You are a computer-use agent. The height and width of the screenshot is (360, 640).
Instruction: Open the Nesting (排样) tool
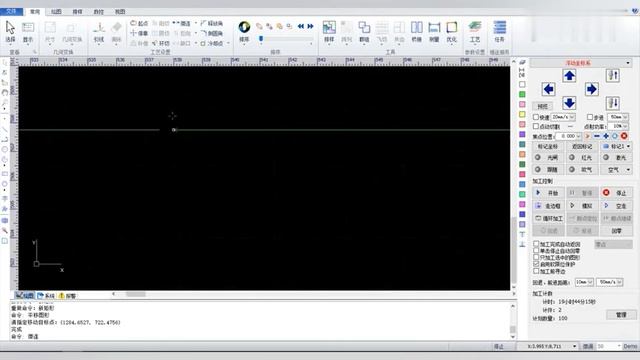point(329,31)
